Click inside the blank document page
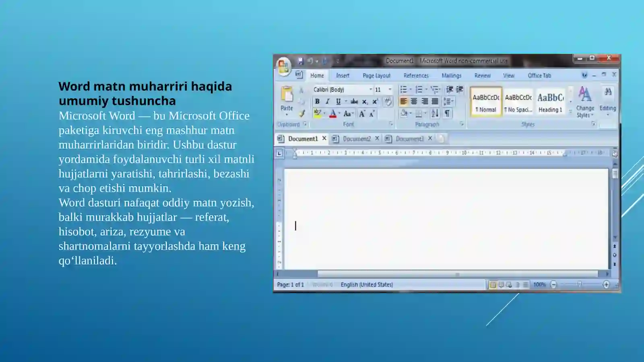The height and width of the screenshot is (362, 644). tap(446, 219)
